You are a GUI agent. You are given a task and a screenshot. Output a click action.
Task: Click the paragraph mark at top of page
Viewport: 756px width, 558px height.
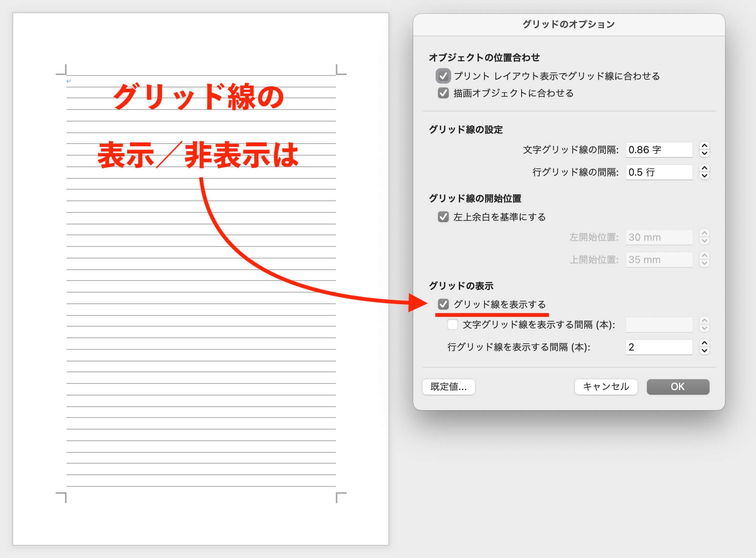click(68, 81)
